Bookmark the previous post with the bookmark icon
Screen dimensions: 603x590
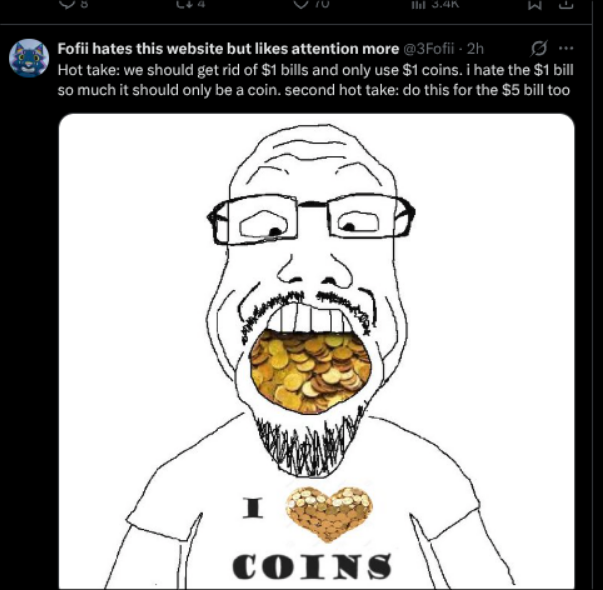tap(535, 4)
